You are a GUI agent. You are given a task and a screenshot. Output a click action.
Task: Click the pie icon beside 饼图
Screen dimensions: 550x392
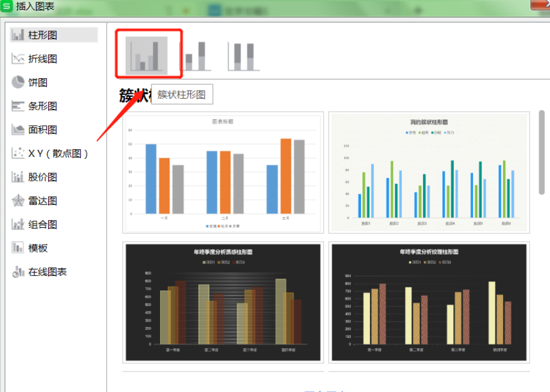click(x=18, y=82)
